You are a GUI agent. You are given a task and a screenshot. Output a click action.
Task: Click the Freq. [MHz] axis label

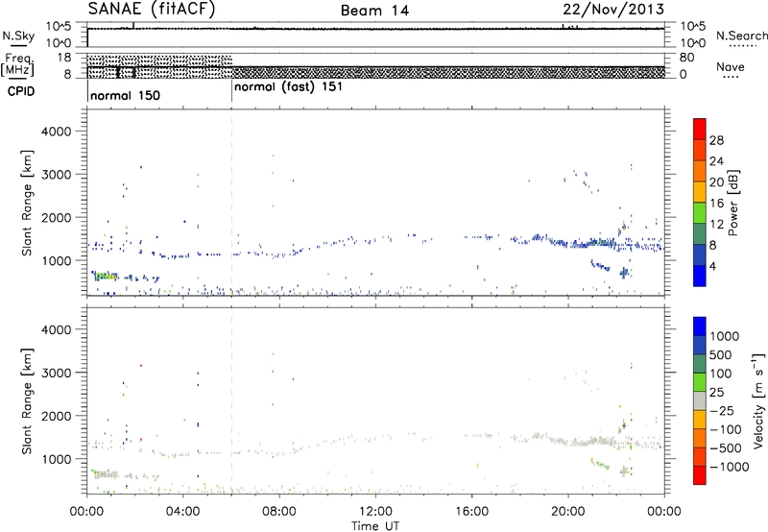[18, 64]
